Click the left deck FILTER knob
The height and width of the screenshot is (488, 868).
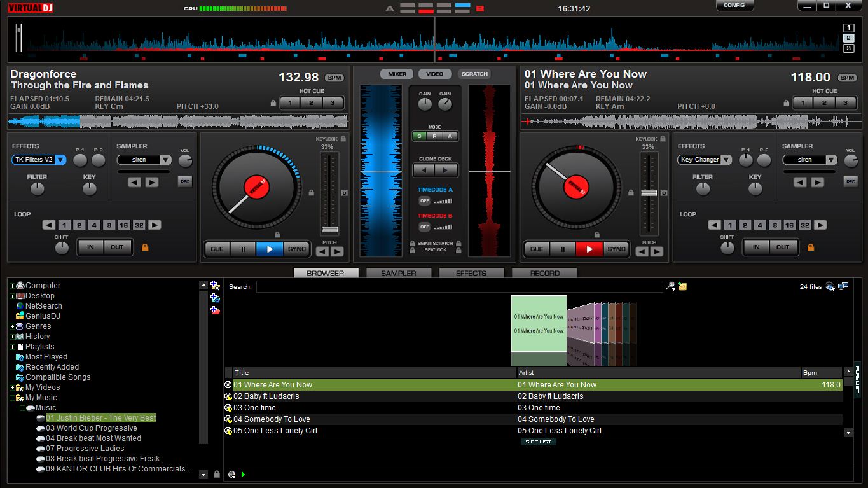point(37,188)
